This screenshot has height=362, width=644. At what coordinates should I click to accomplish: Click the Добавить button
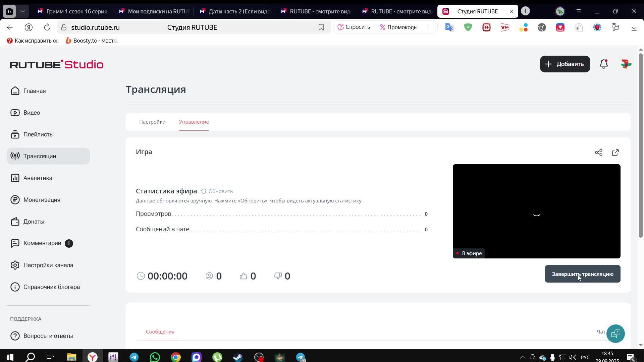click(565, 64)
